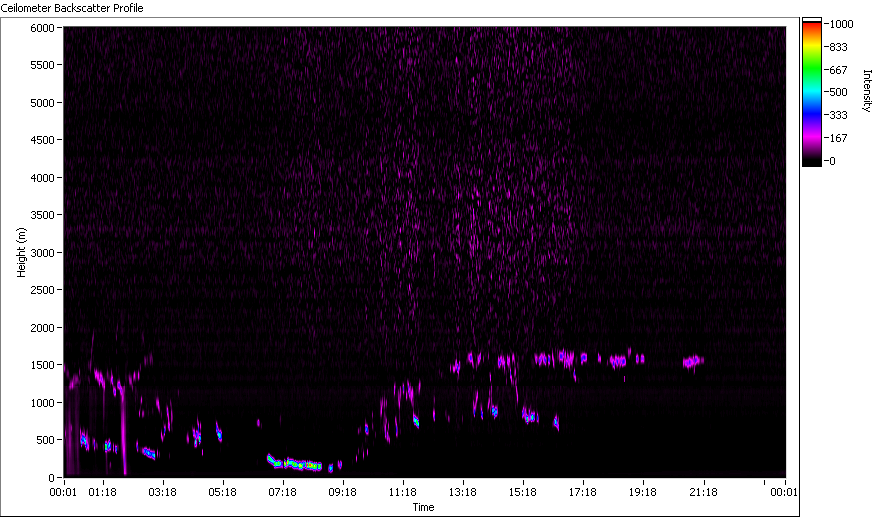
Task: Click the Intensity color scale bar
Action: 812,92
